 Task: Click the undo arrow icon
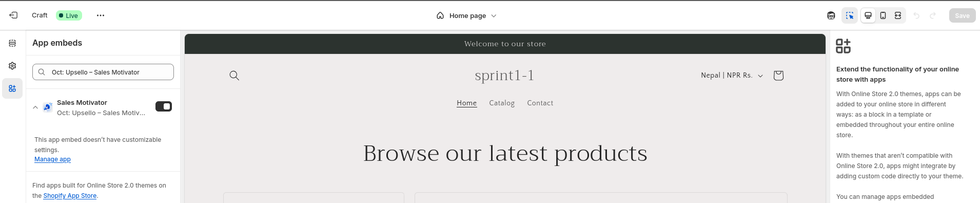point(916,15)
